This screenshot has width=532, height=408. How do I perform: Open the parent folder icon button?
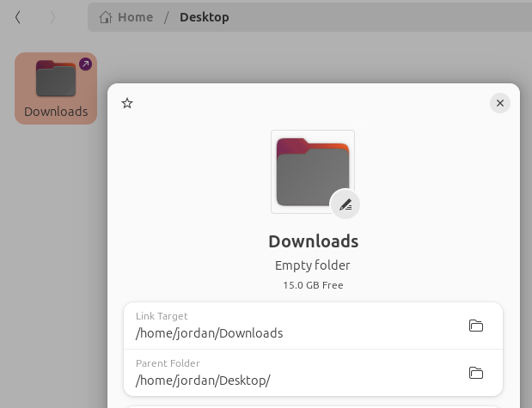coord(475,373)
